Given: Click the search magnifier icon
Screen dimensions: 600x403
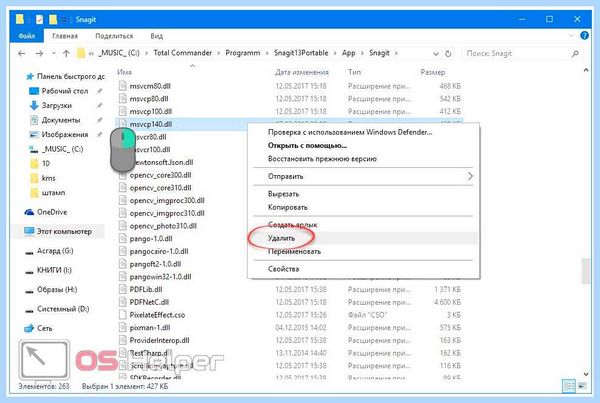Looking at the screenshot, I should pos(575,54).
